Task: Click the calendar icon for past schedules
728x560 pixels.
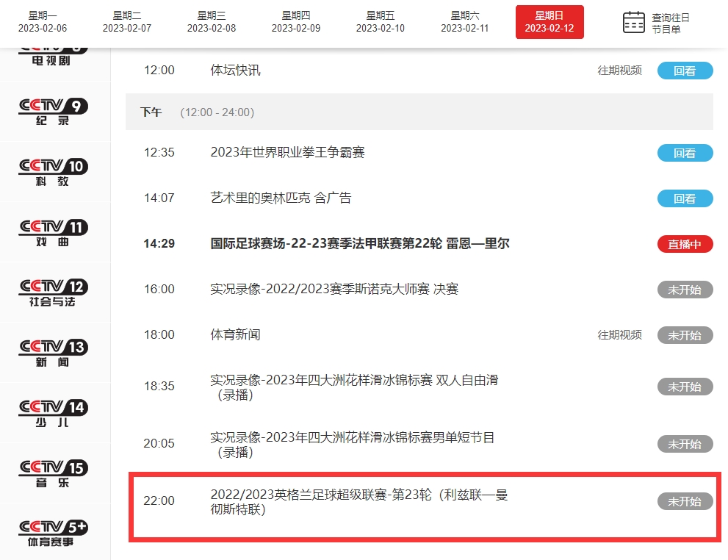Action: click(633, 22)
